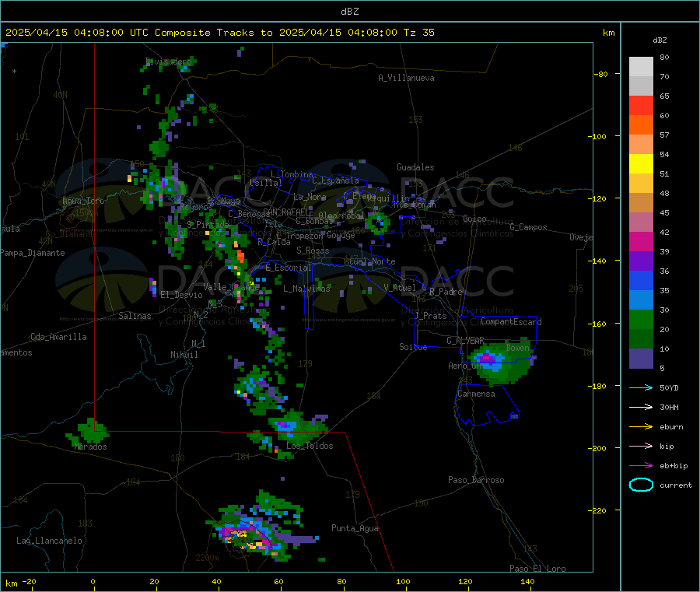Click the Guadales place label
Screen dimensions: 700x592
[x=415, y=167]
